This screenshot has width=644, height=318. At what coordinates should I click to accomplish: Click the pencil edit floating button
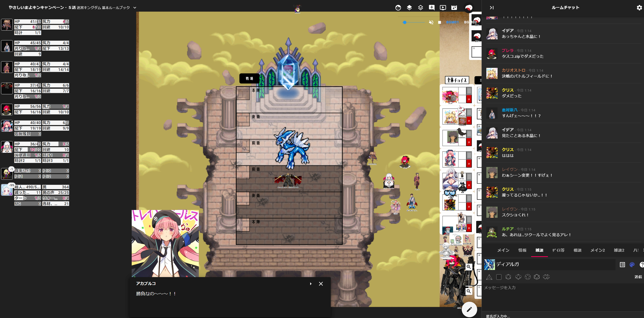pos(469,309)
